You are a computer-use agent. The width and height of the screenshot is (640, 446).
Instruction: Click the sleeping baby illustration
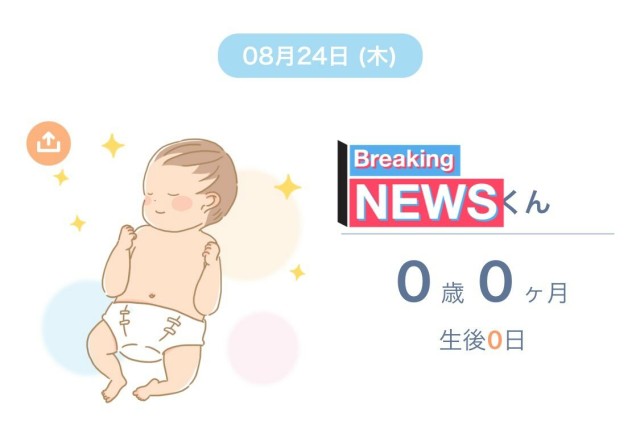162,270
